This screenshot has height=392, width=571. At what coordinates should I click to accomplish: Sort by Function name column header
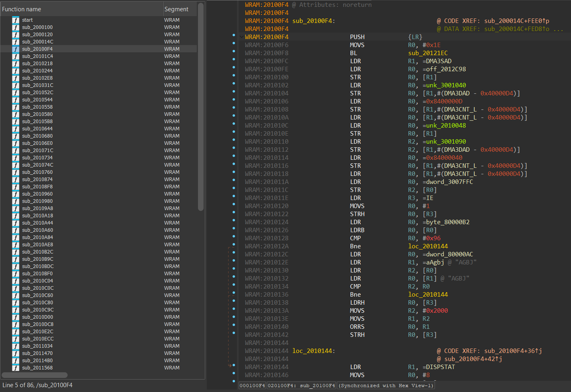(x=81, y=9)
